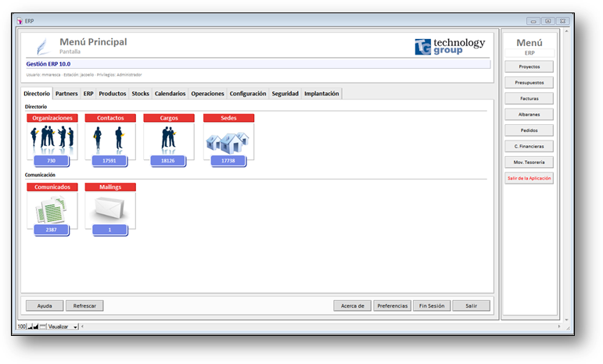Click the Proyectos sidebar button

click(x=529, y=67)
